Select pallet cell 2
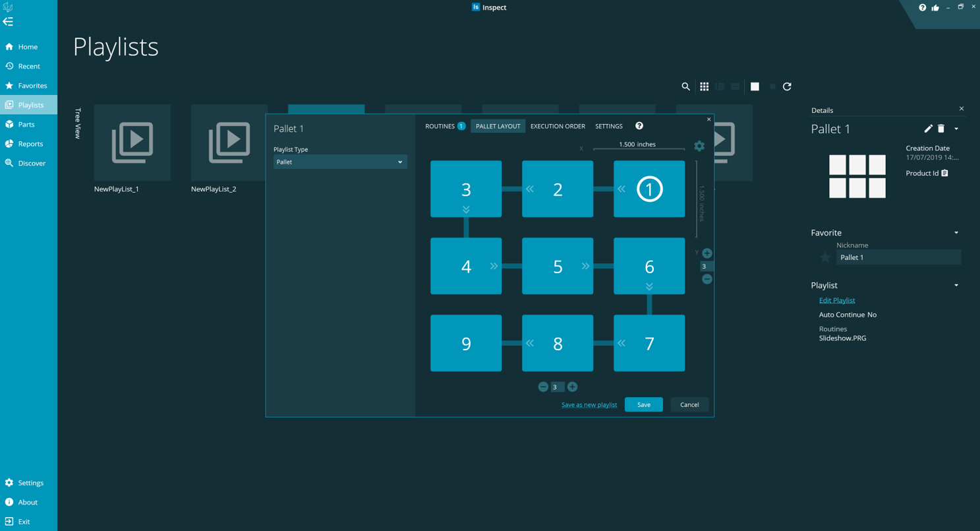 [x=558, y=189]
